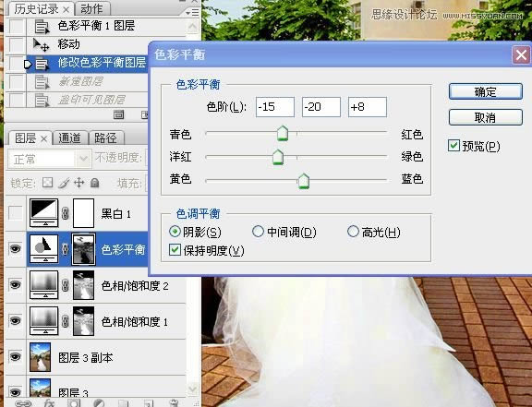Click the 确定 button

(486, 91)
